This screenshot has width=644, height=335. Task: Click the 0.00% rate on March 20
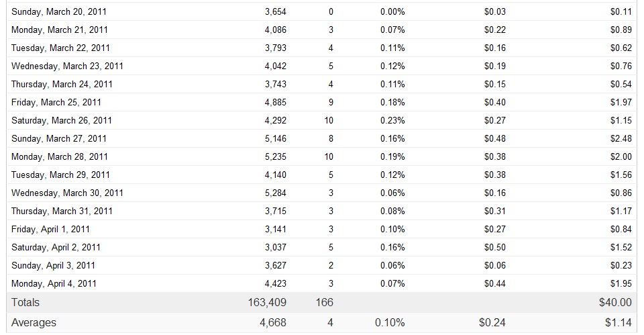click(392, 12)
